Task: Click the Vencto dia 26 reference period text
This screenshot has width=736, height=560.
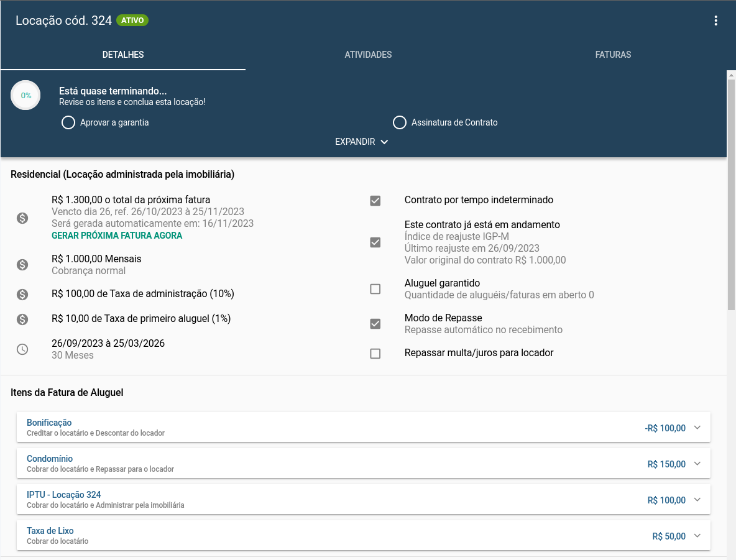Action: (148, 212)
